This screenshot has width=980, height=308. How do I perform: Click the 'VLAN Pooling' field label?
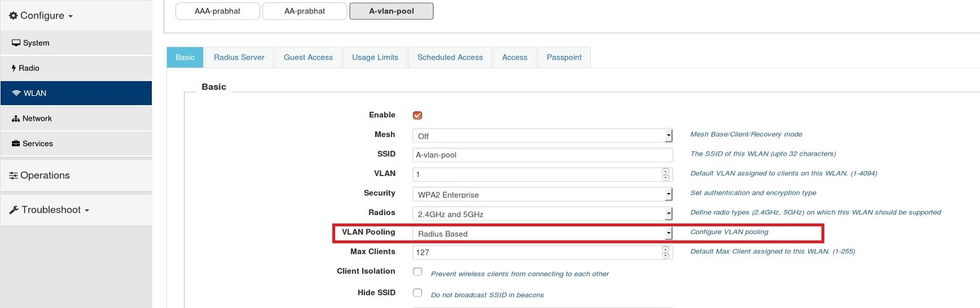(x=369, y=232)
